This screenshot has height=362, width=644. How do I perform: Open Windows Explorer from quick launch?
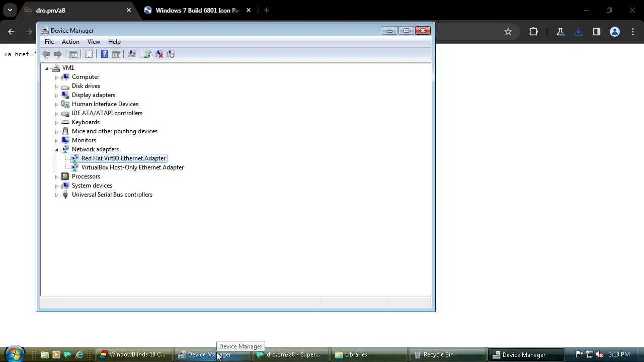point(44,354)
